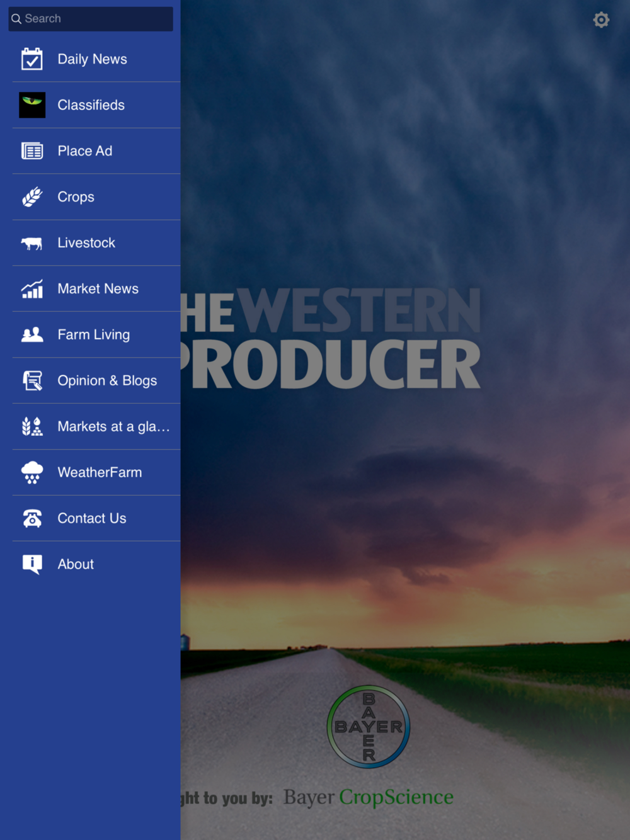
Task: Click the Opinion & Blogs document icon
Action: click(32, 380)
